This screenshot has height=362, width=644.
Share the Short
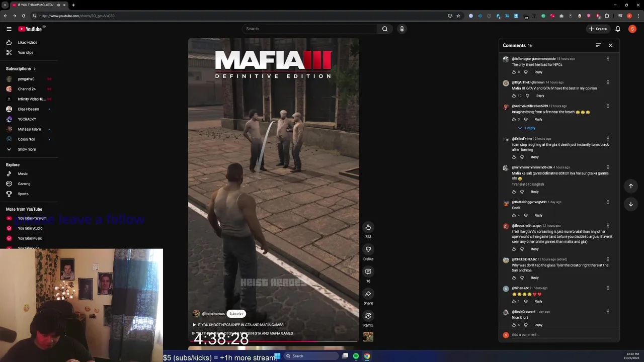click(368, 294)
